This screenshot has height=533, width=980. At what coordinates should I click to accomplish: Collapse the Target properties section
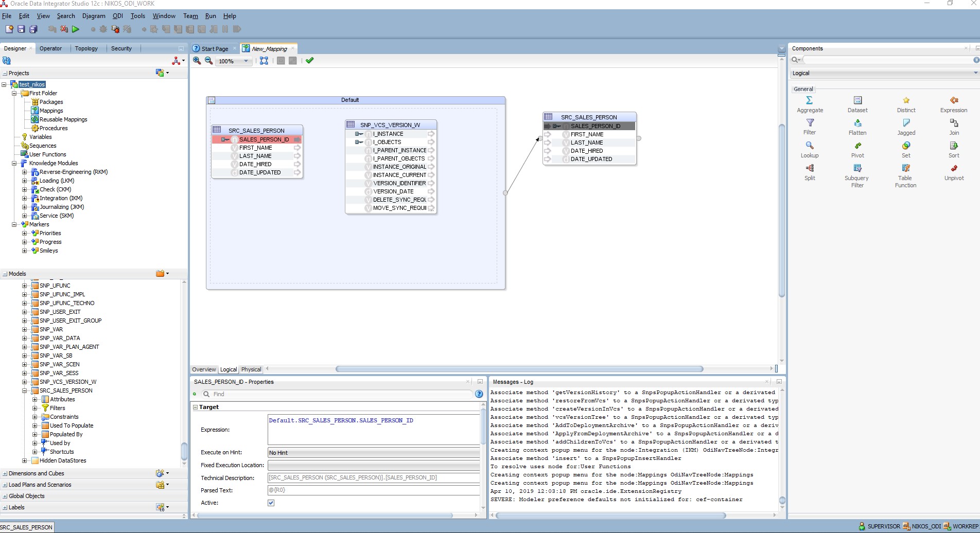[196, 407]
